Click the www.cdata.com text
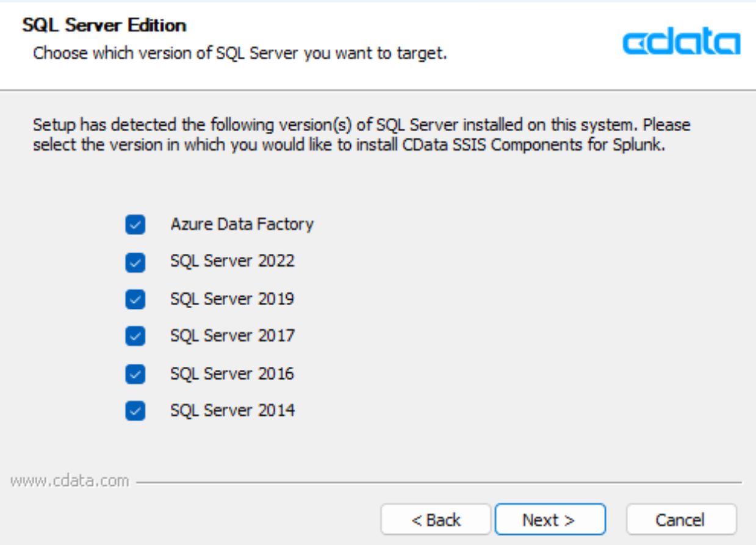The width and height of the screenshot is (756, 545). [x=70, y=482]
